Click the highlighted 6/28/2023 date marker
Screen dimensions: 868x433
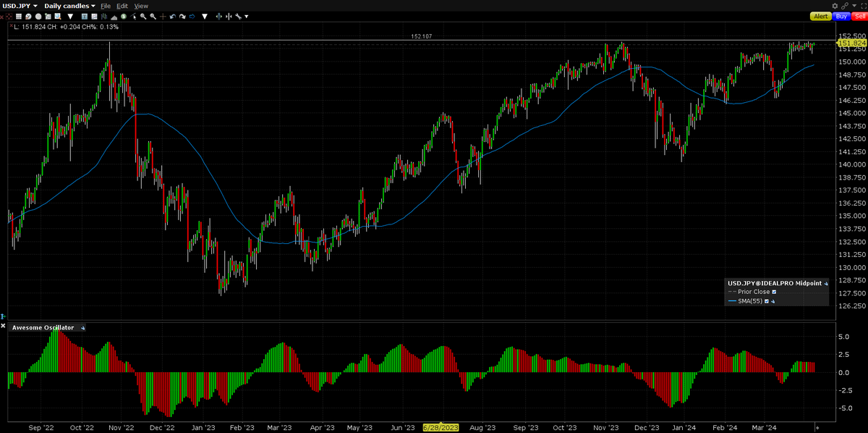tap(441, 427)
